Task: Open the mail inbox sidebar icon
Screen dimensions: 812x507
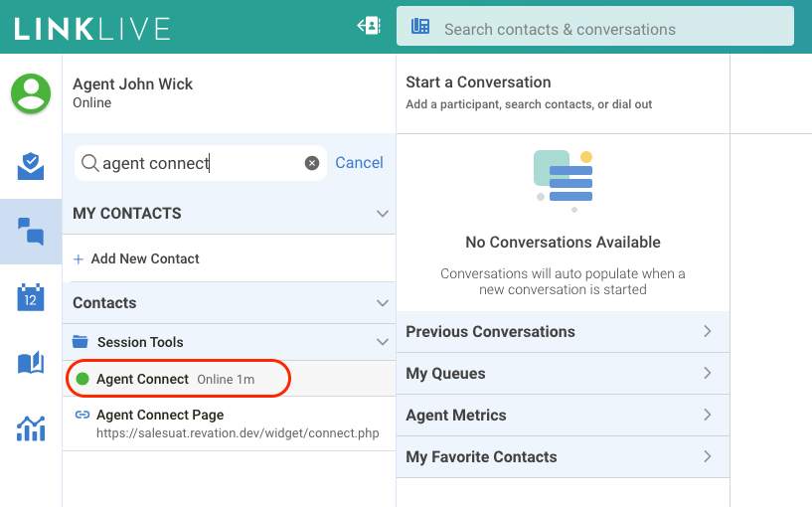Action: coord(31,166)
